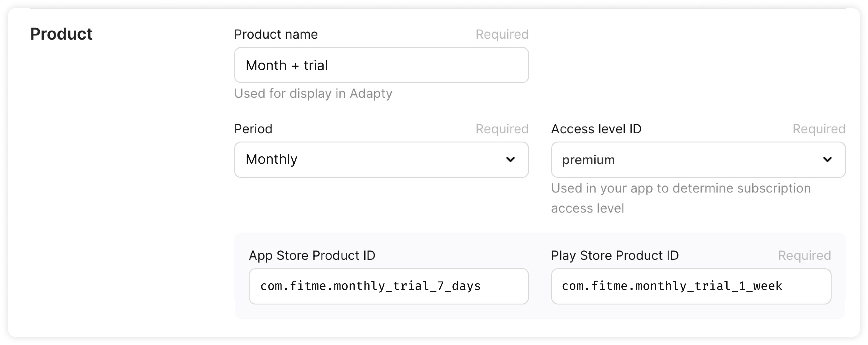The height and width of the screenshot is (345, 868).
Task: Click the Product section heading
Action: click(61, 34)
